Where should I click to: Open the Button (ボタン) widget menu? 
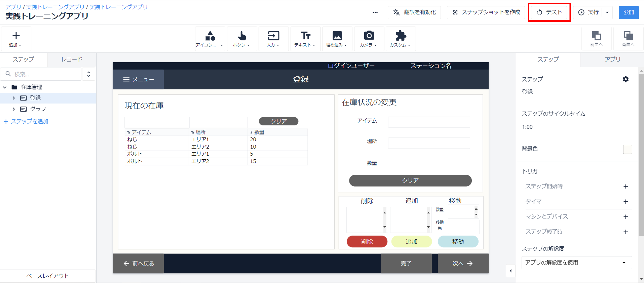click(242, 39)
